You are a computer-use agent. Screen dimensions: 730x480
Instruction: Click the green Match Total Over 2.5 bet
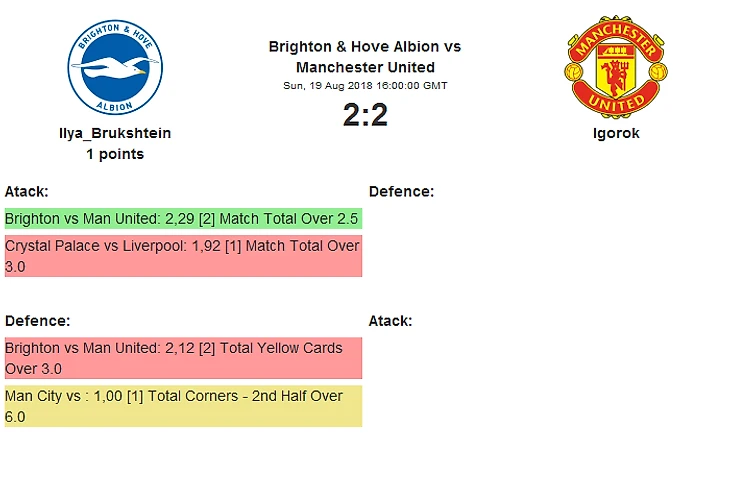(x=183, y=219)
